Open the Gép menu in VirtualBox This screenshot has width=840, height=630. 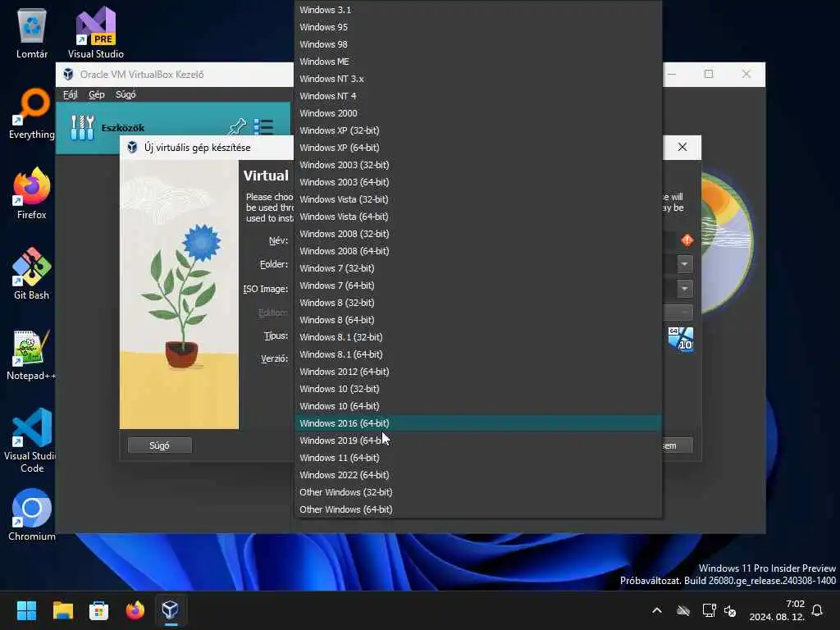pyautogui.click(x=97, y=94)
